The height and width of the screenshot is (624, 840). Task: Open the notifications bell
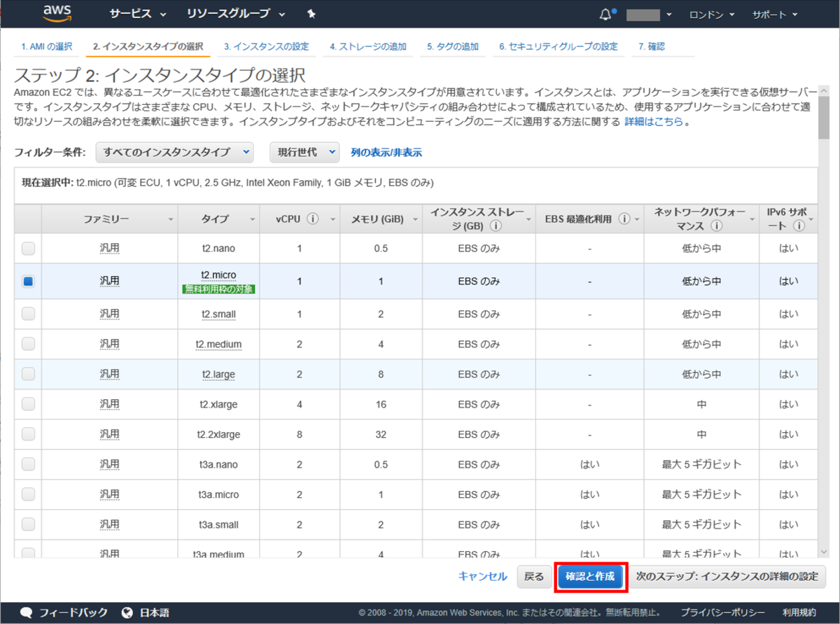pos(606,14)
